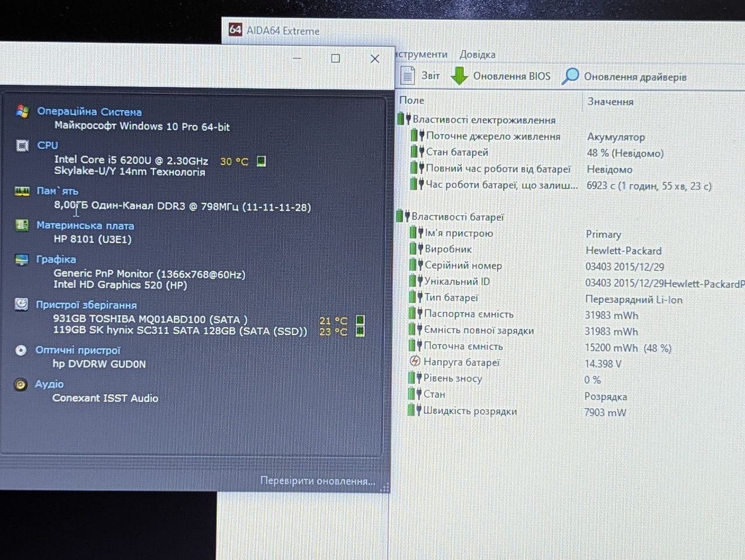Click the Пам'ять memory module icon
745x560 pixels.
[22, 191]
